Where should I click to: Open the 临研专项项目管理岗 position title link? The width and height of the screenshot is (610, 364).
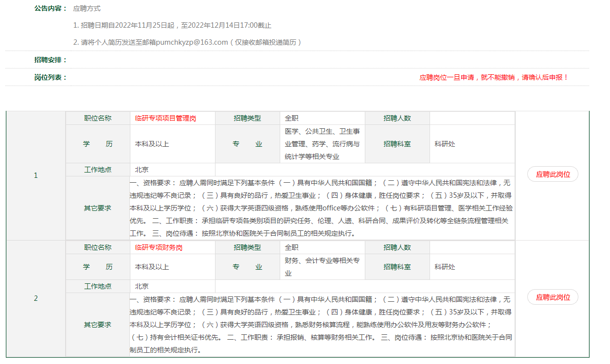[x=165, y=118]
